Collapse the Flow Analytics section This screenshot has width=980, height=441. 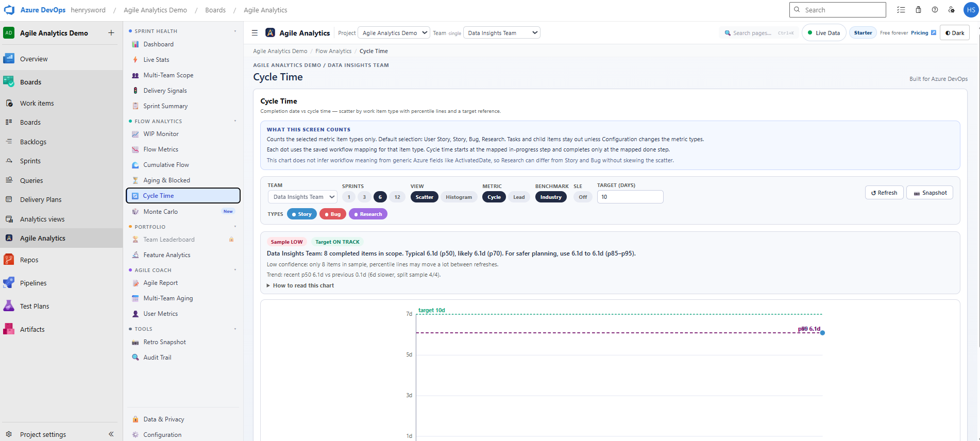tap(235, 122)
